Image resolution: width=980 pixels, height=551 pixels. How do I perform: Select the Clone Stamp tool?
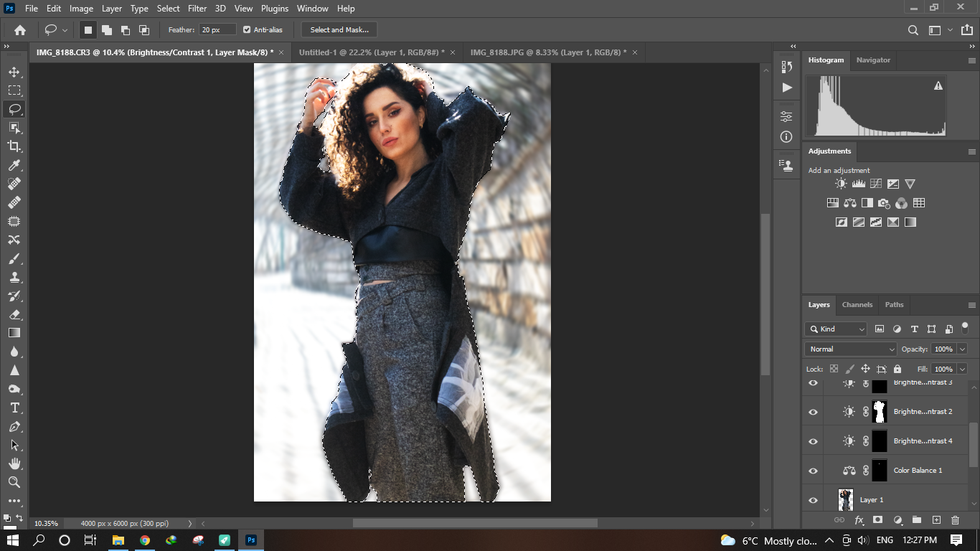(14, 277)
